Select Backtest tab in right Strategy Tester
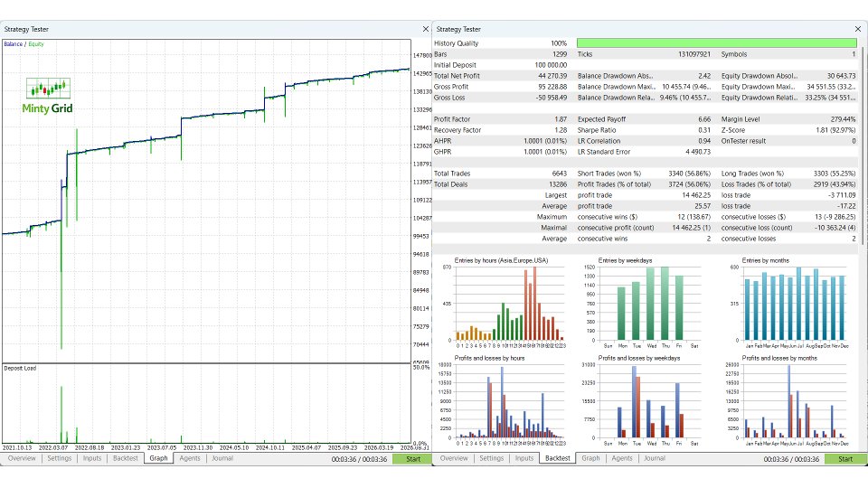The height and width of the screenshot is (488, 868). [558, 458]
